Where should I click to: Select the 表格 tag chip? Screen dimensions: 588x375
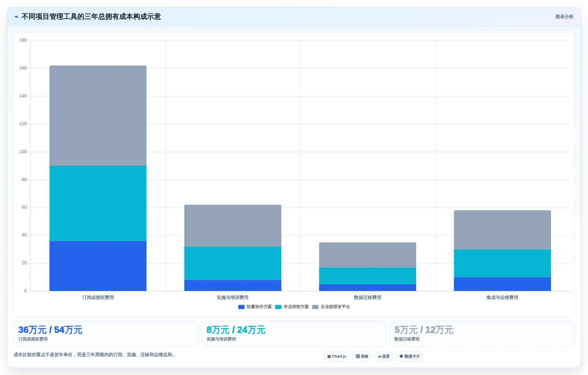[362, 357]
